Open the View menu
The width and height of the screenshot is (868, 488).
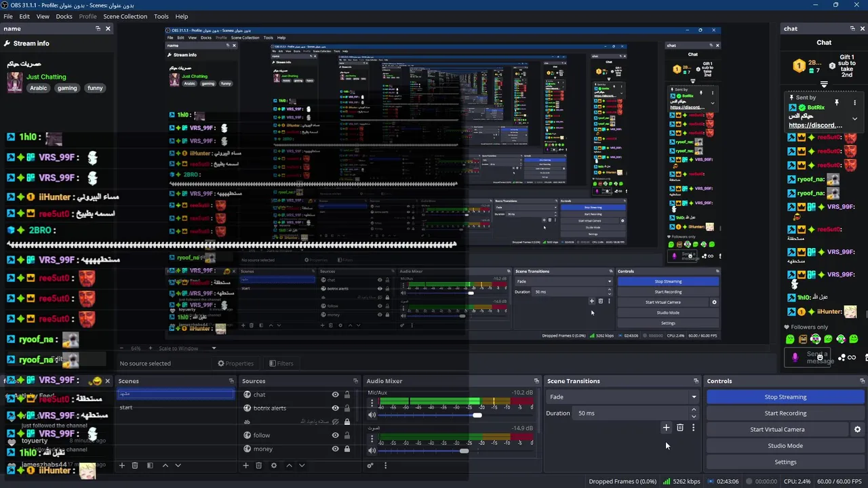click(43, 16)
